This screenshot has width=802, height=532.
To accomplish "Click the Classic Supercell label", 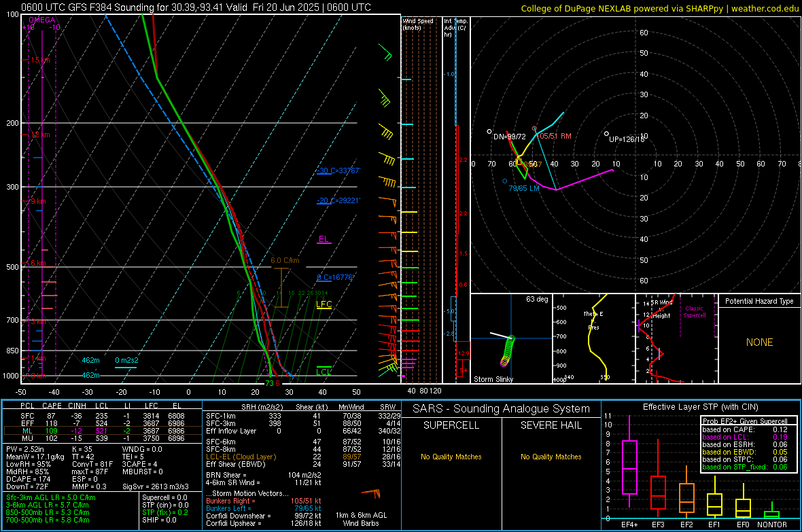I will coord(694,312).
